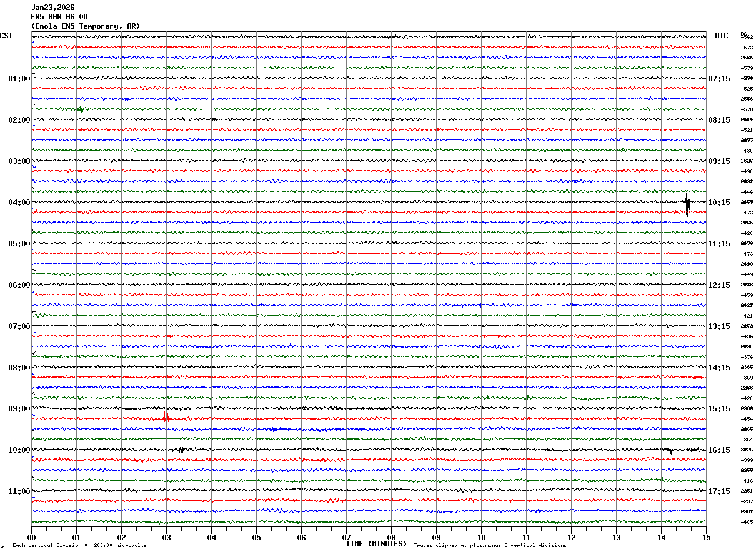Select the 12:15 UTC row label

point(719,285)
